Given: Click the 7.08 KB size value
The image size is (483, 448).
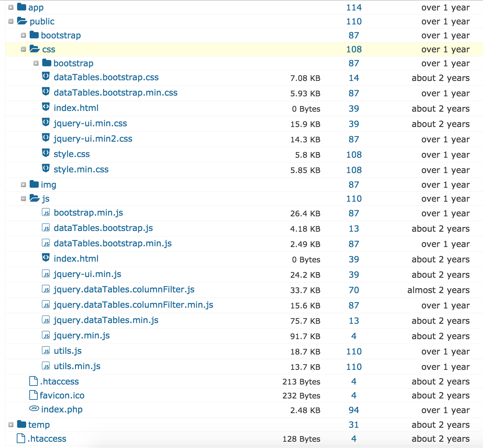Looking at the screenshot, I should [x=305, y=78].
